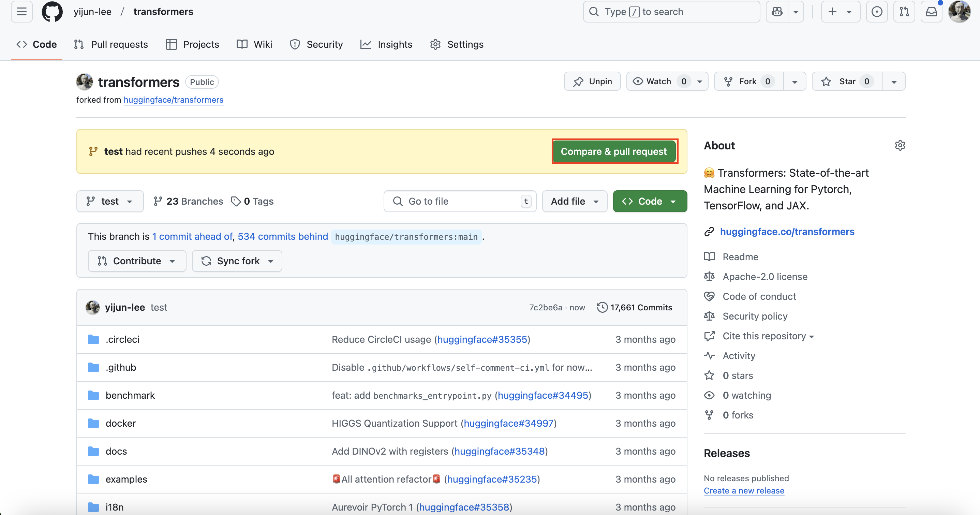Open the Pull requests icon in header
The image size is (980, 515).
click(904, 11)
